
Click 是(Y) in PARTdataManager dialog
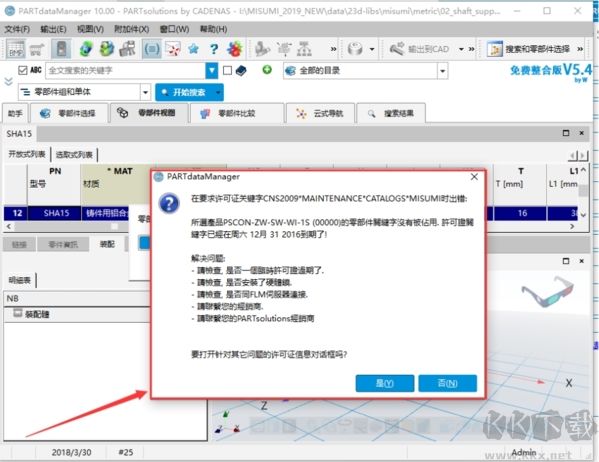point(385,383)
